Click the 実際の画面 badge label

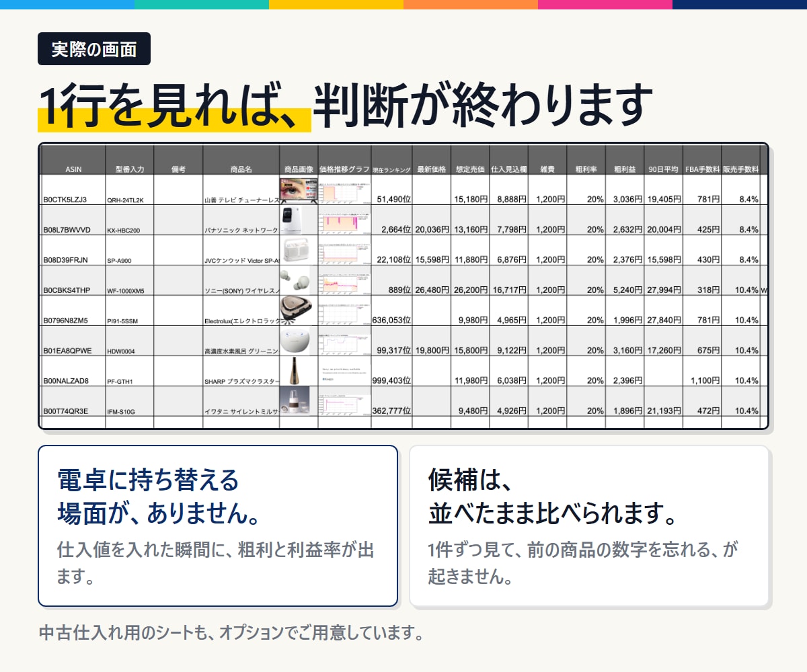pyautogui.click(x=94, y=49)
